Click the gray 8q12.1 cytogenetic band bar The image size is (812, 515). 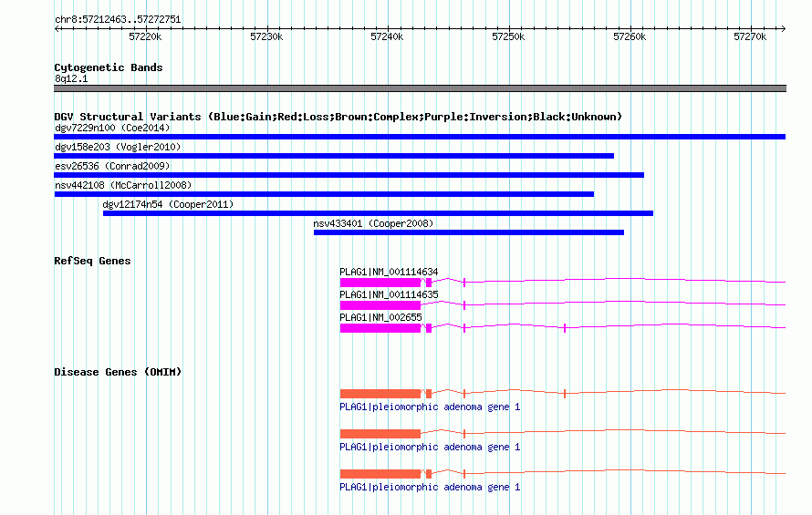click(420, 88)
